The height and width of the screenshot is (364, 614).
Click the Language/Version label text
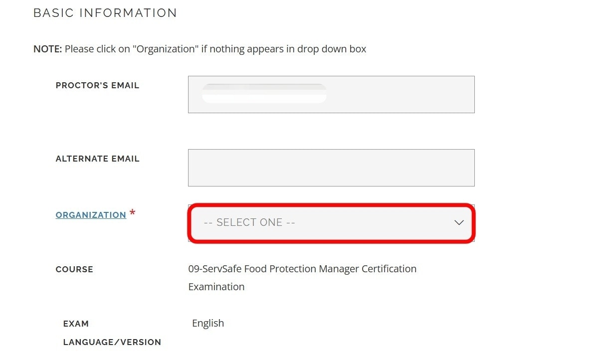[112, 342]
